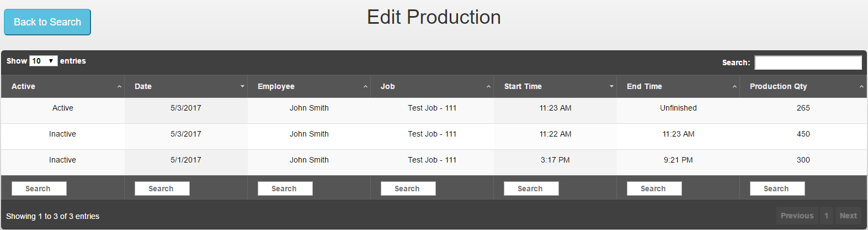Sort by Production Qty column arrow

click(x=861, y=87)
